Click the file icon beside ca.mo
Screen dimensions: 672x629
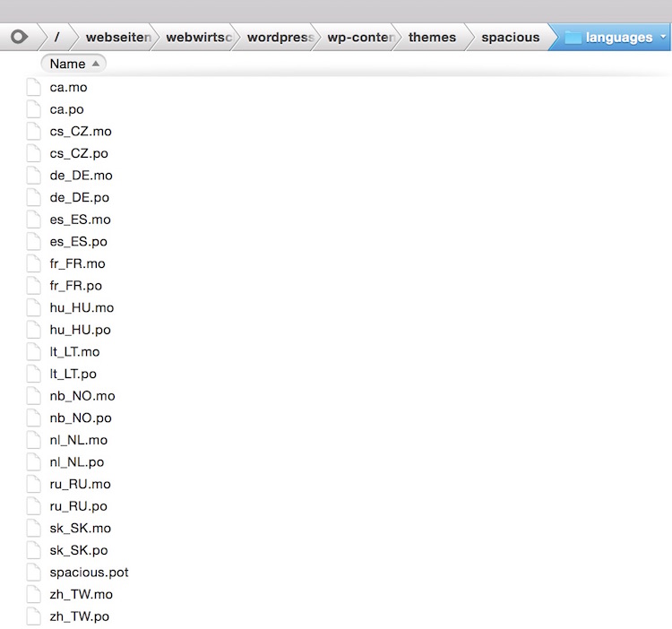tap(34, 88)
